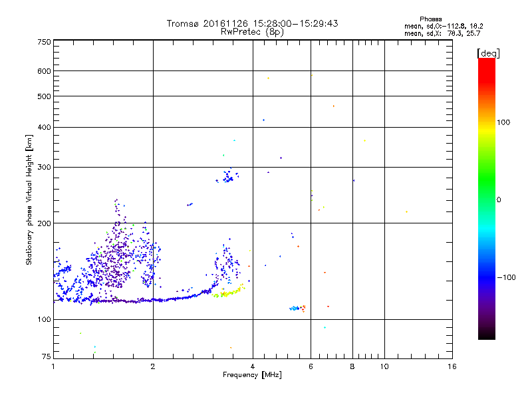Click the '[deg]' colorbar label

point(488,53)
